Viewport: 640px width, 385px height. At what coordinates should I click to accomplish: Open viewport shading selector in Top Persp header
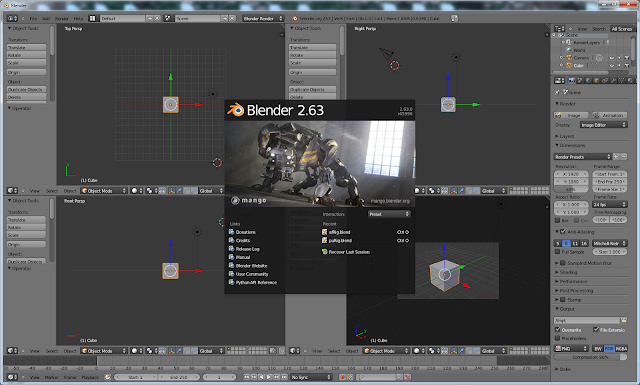136,191
